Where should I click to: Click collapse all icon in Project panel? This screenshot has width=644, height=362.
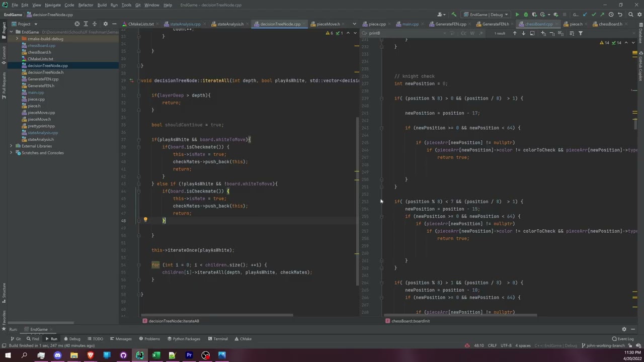pos(95,24)
